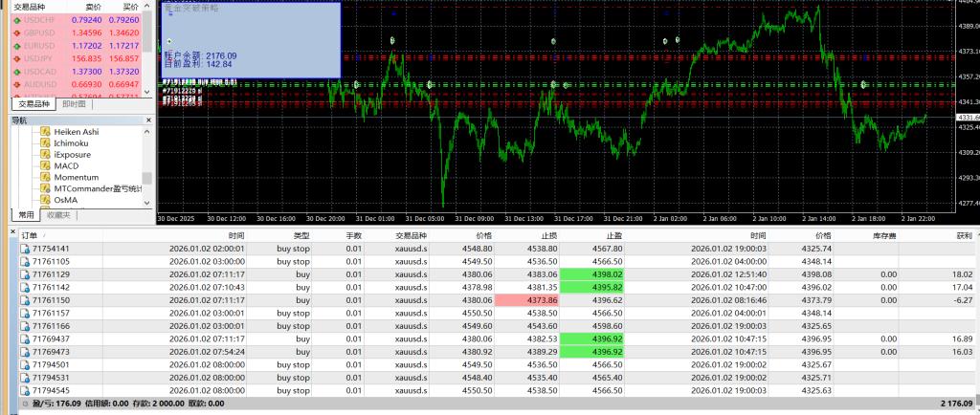
Task: Sort orders by the 订单 column header
Action: 29,235
